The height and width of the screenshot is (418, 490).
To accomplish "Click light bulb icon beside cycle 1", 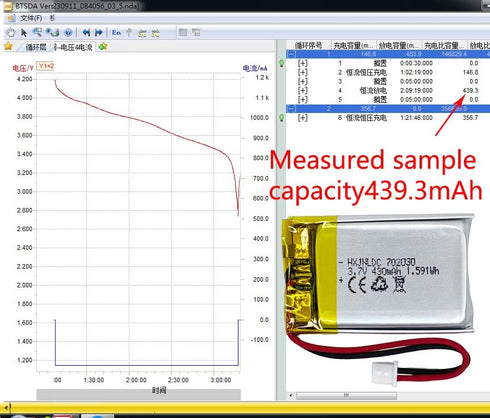I will tap(282, 63).
